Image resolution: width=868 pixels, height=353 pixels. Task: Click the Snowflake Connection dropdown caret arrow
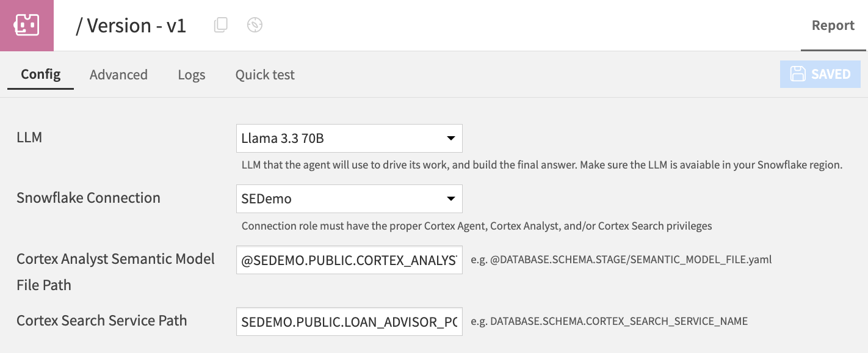click(x=451, y=198)
